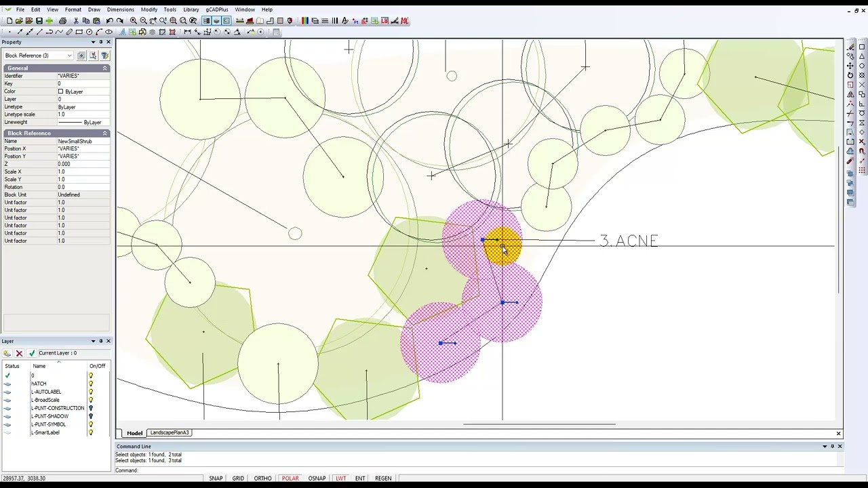Turn on L-PLNT-CONSTRUCTION layer bulb
The height and width of the screenshot is (488, 868).
90,408
